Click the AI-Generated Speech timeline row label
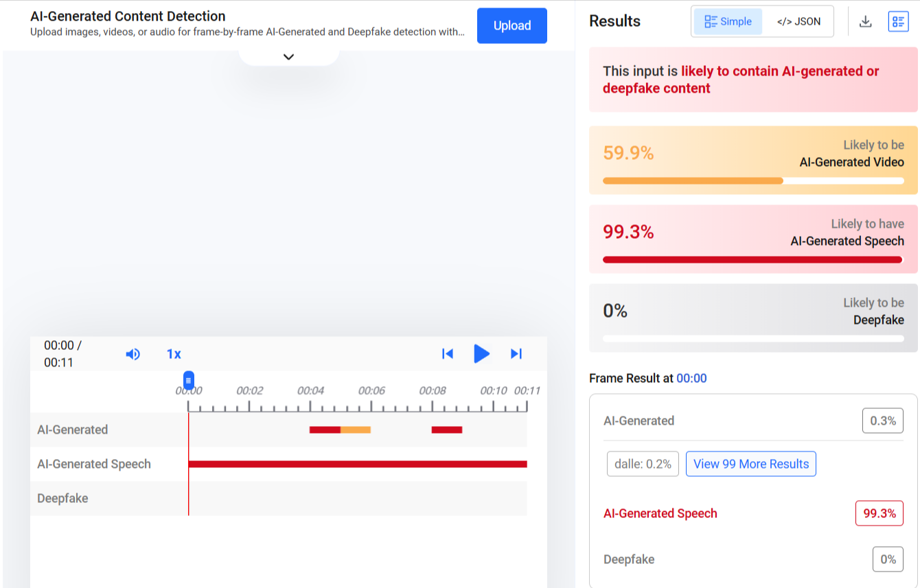The height and width of the screenshot is (588, 920). click(x=94, y=464)
